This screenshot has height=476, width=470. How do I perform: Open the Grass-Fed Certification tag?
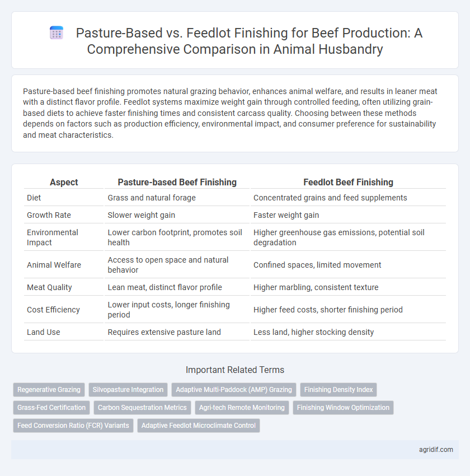pyautogui.click(x=51, y=407)
